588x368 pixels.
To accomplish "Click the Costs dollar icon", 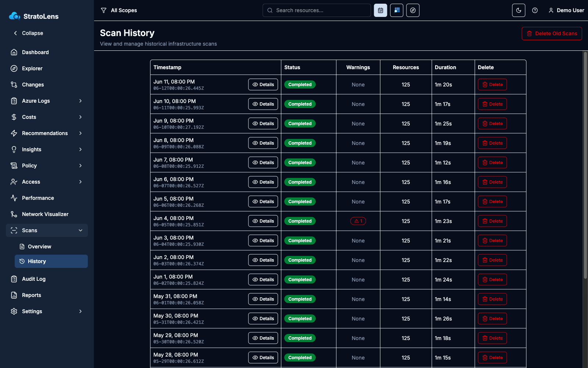I will pyautogui.click(x=14, y=117).
